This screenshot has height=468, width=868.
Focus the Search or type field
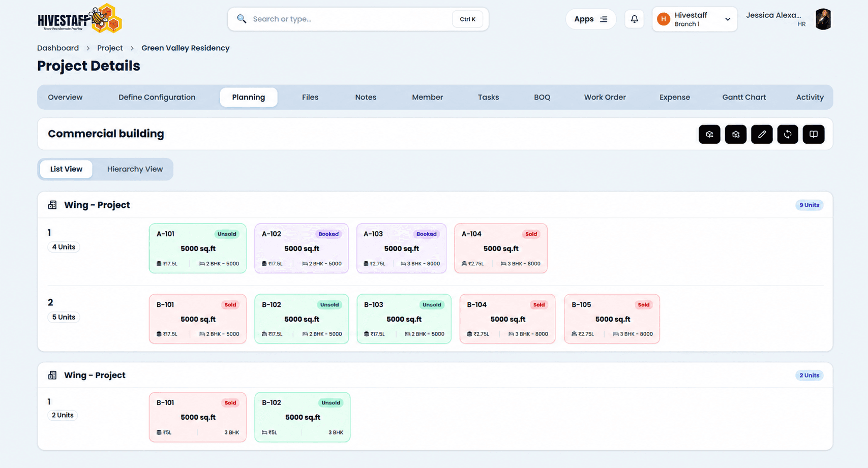(358, 19)
